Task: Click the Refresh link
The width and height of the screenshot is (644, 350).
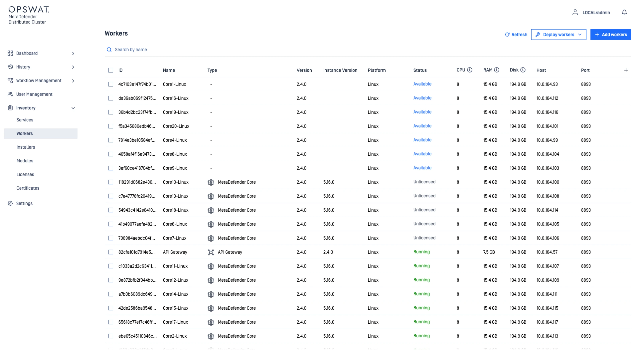Action: click(516, 35)
